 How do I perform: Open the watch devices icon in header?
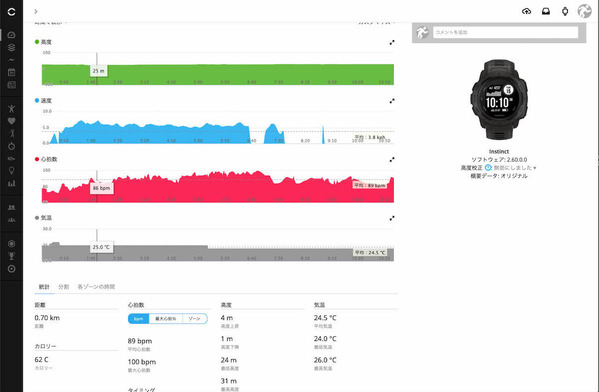click(x=565, y=11)
